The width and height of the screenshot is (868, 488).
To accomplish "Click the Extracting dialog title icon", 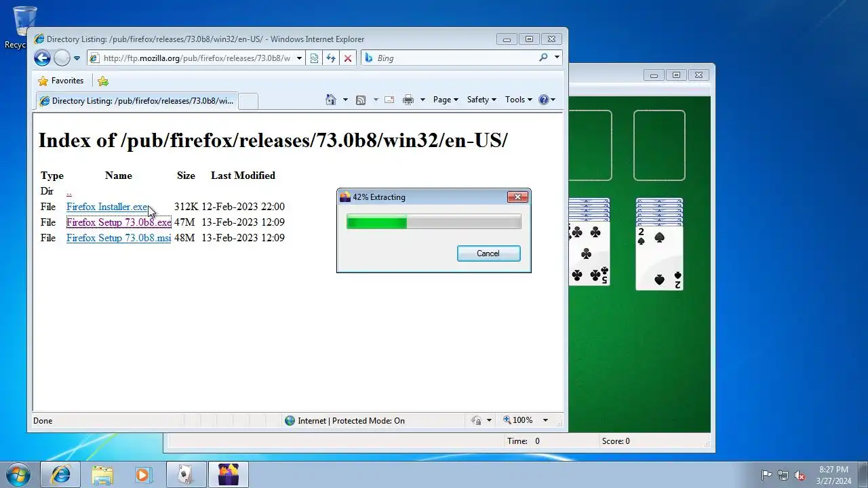I will [345, 197].
